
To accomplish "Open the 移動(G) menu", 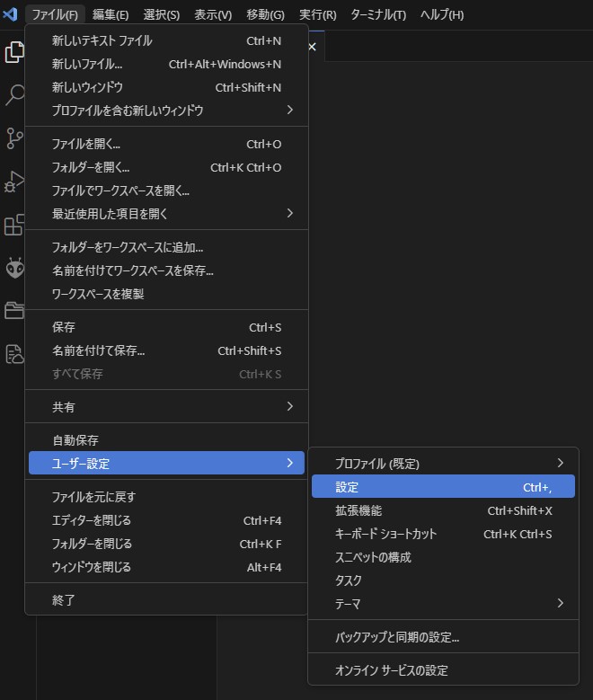I will 265,14.
